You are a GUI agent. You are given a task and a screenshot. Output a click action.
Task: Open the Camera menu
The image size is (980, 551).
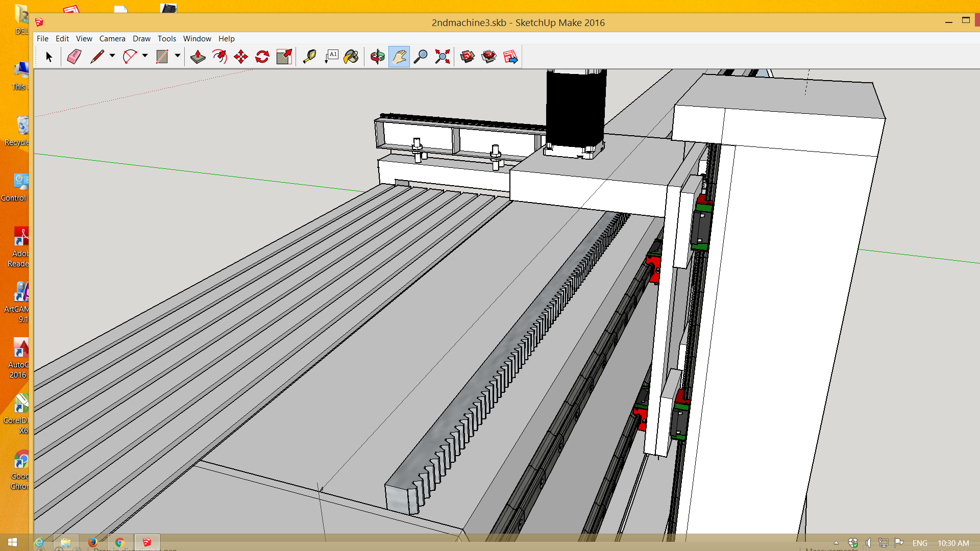112,38
